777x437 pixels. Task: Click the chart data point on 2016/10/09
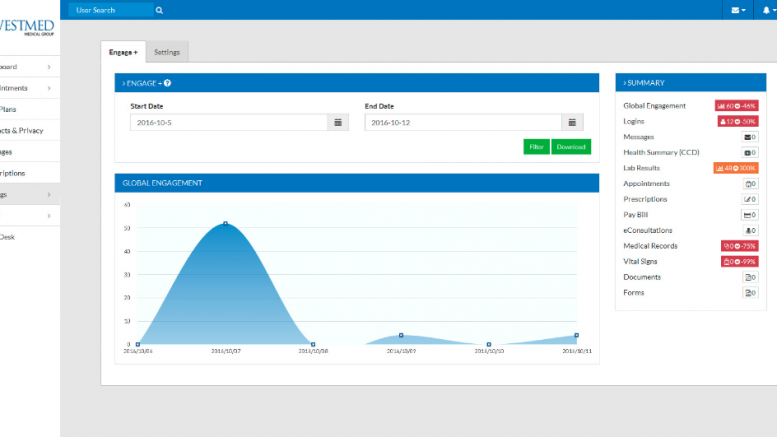[x=401, y=335]
